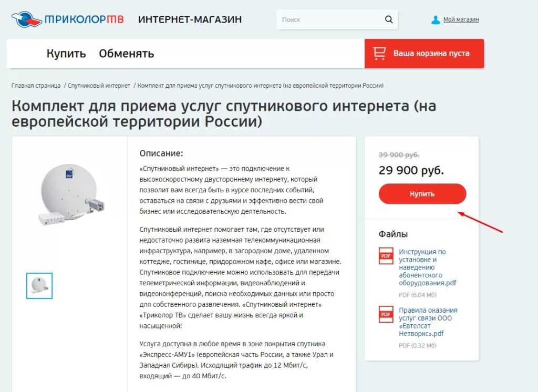The width and height of the screenshot is (538, 392).
Task: Open the installation instruction PDF icon
Action: [x=386, y=256]
